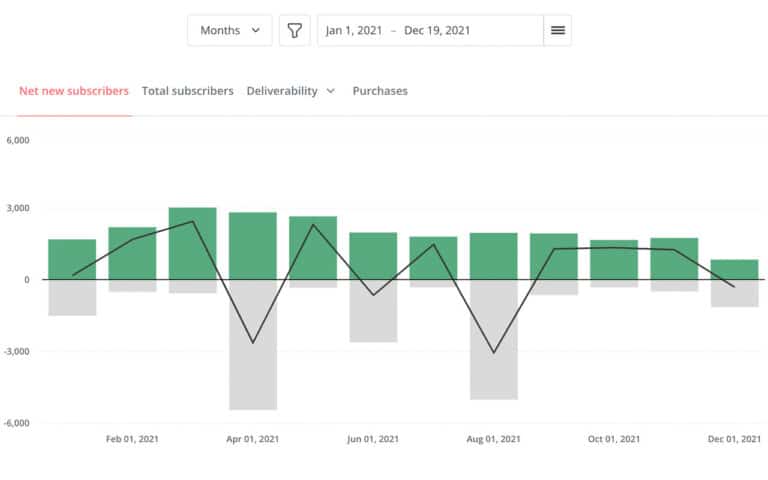Switch to the Total subscribers tab
This screenshot has width=768, height=480.
[188, 91]
